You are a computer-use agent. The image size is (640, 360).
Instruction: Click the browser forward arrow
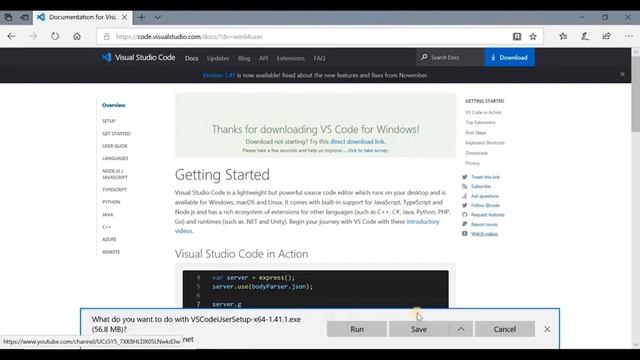coord(33,36)
